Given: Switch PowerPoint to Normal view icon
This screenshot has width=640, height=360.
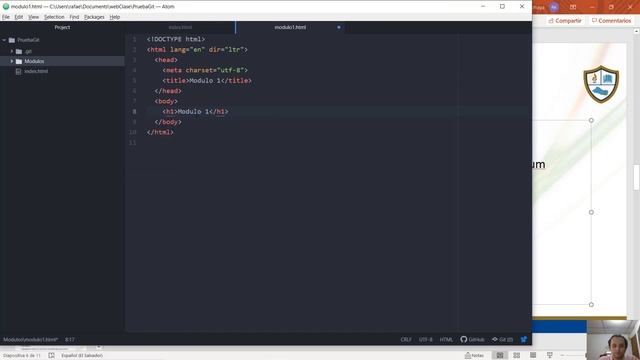Looking at the screenshot, I should pos(500,356).
